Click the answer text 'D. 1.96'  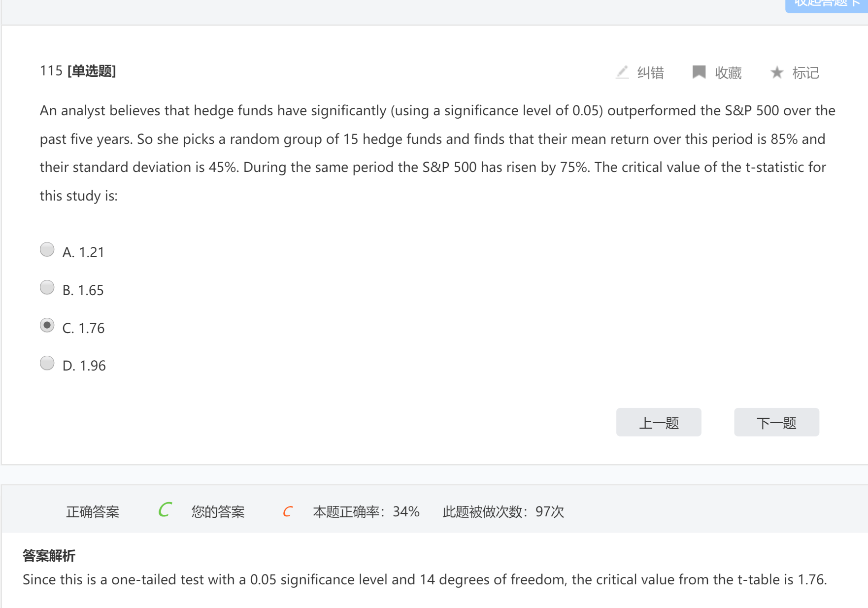point(84,366)
